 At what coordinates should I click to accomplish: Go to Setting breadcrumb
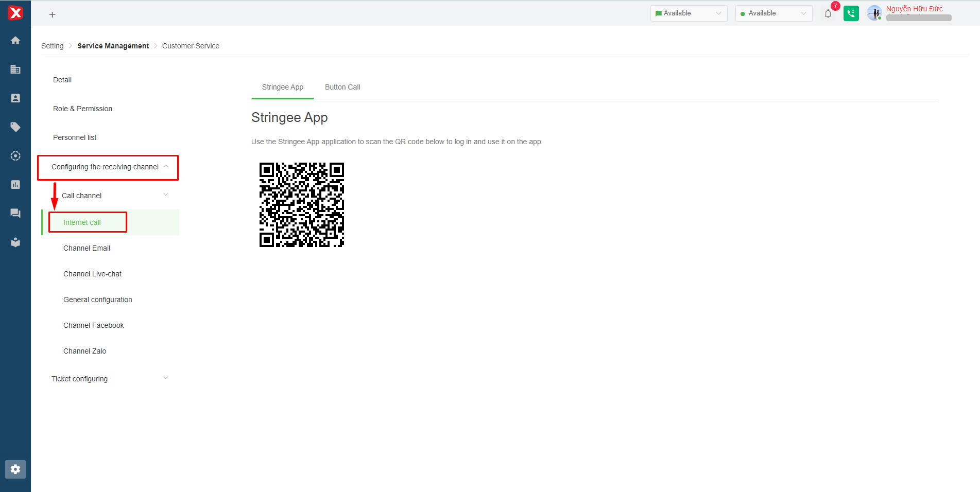53,46
